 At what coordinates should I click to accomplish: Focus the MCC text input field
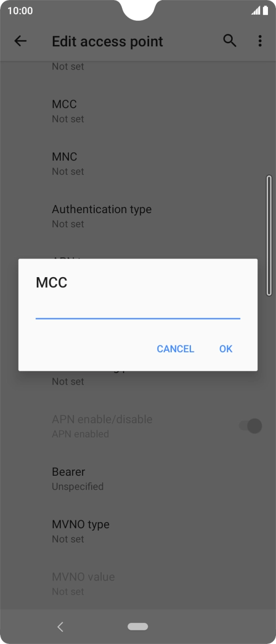(138, 309)
